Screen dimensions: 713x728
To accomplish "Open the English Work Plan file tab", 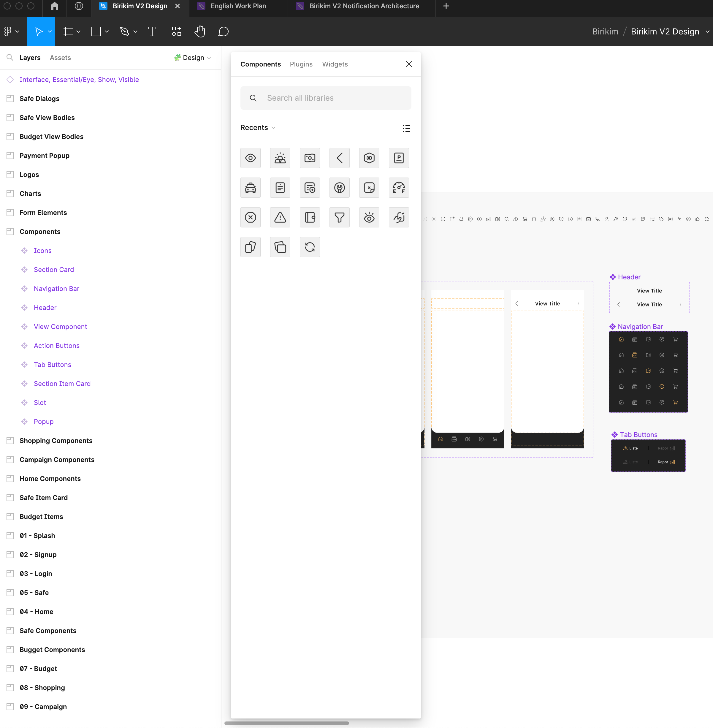I will pyautogui.click(x=239, y=6).
